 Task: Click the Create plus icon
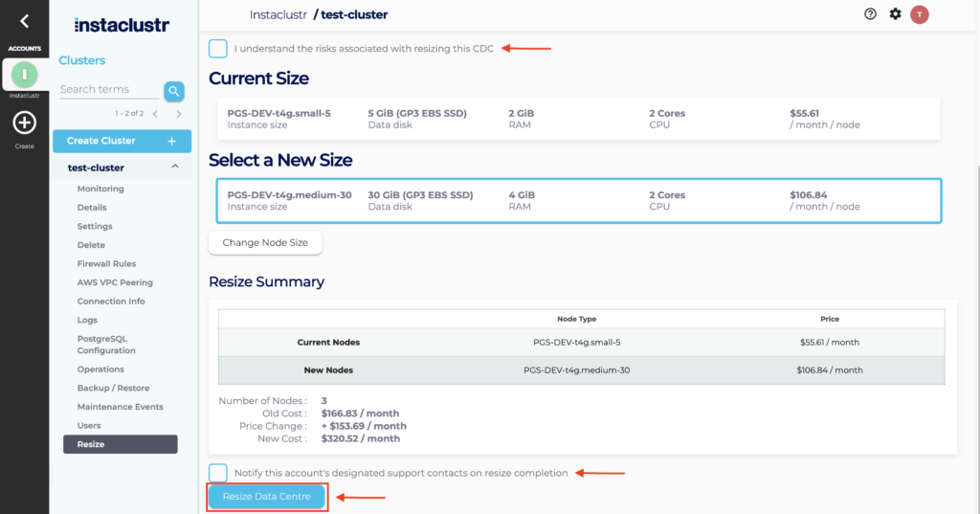click(25, 123)
